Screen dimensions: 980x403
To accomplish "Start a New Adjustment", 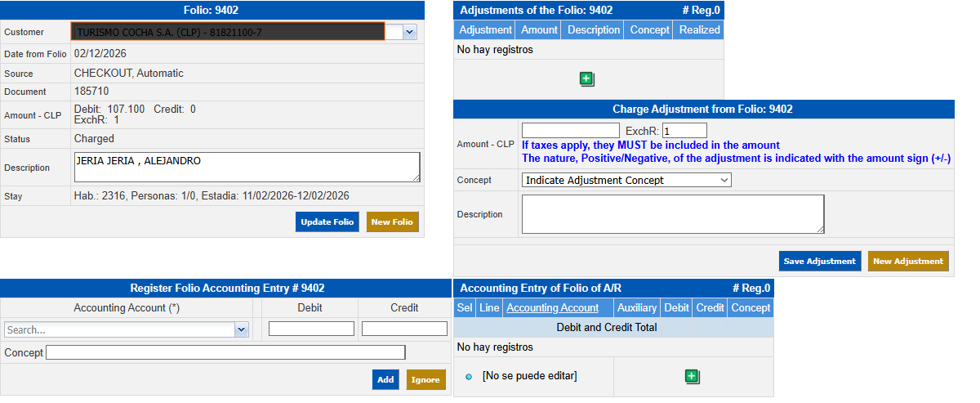I will tap(907, 261).
